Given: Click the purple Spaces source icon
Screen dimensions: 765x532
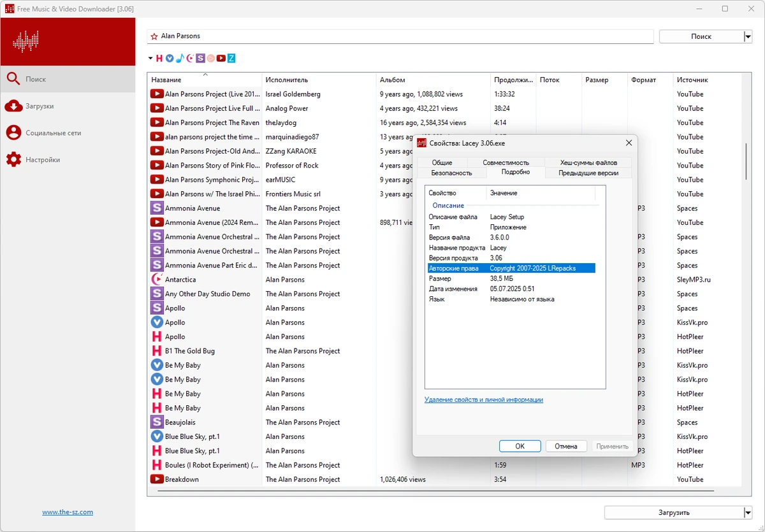Looking at the screenshot, I should pos(201,58).
